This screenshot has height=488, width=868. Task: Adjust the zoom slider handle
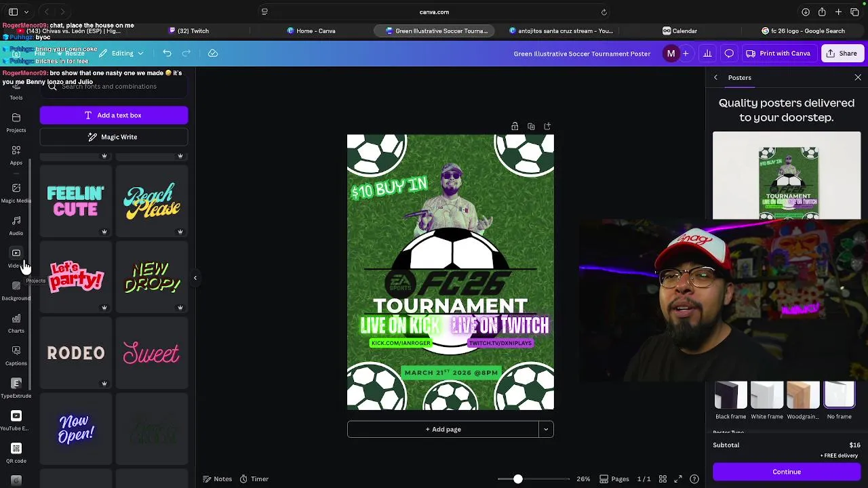tap(517, 479)
